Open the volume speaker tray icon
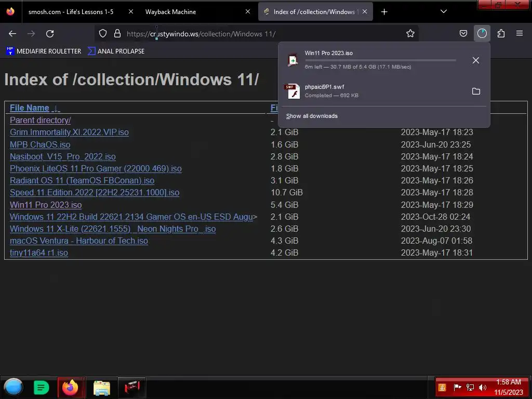Screen dimensions: 532x399 pyautogui.click(x=483, y=387)
